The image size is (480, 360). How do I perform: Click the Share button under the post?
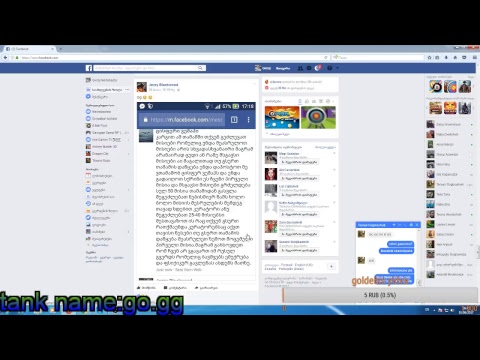click(x=206, y=287)
